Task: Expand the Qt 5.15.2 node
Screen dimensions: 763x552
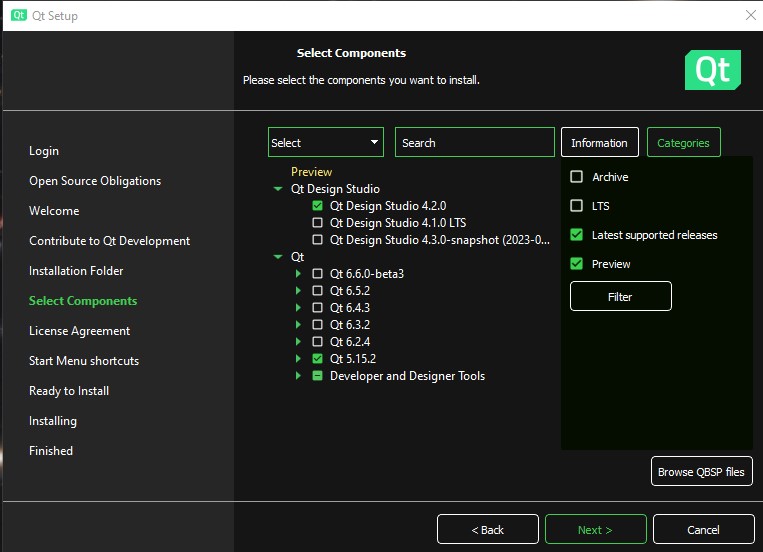Action: 298,359
